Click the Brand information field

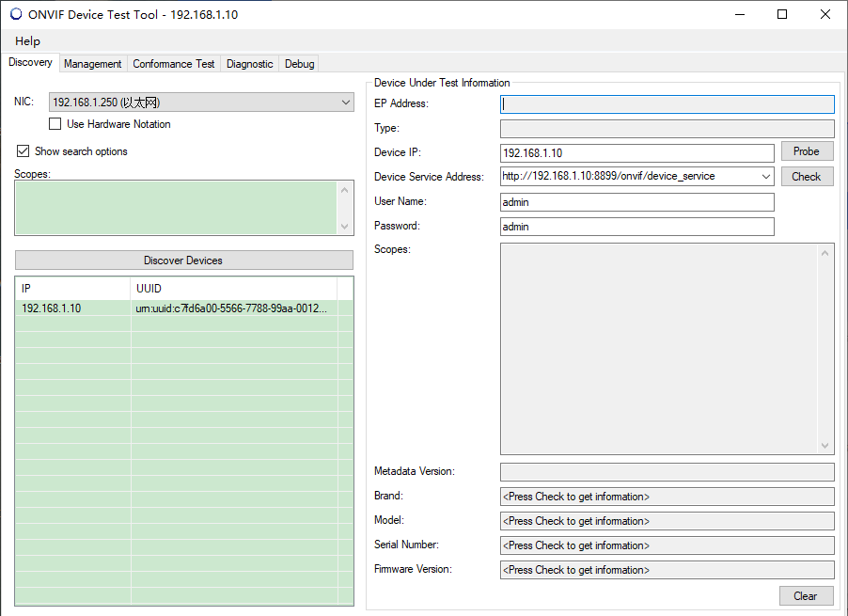667,497
